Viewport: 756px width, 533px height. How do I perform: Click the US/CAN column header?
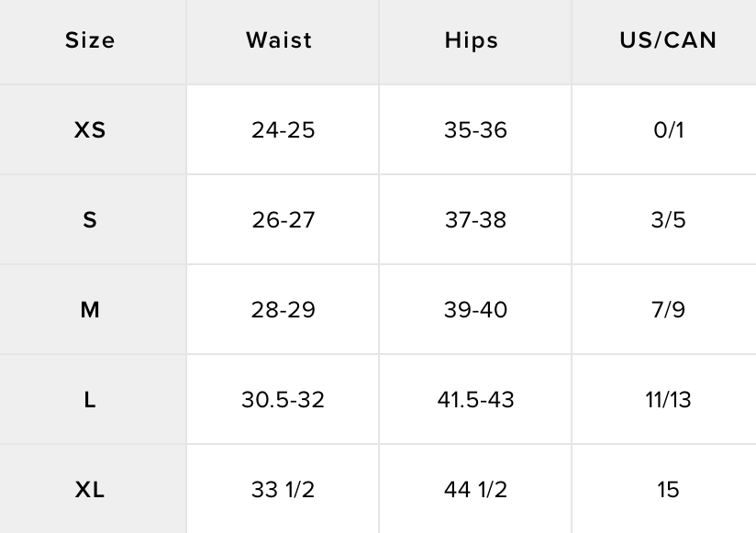click(668, 40)
